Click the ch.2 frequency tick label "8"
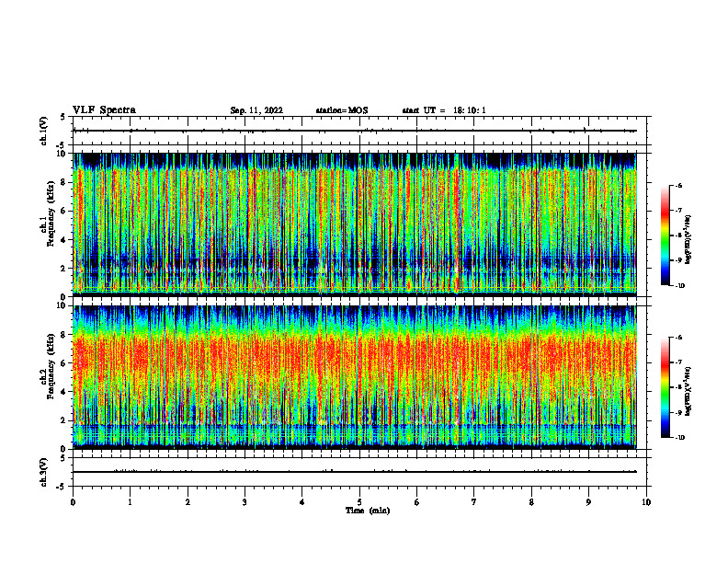 pos(64,335)
